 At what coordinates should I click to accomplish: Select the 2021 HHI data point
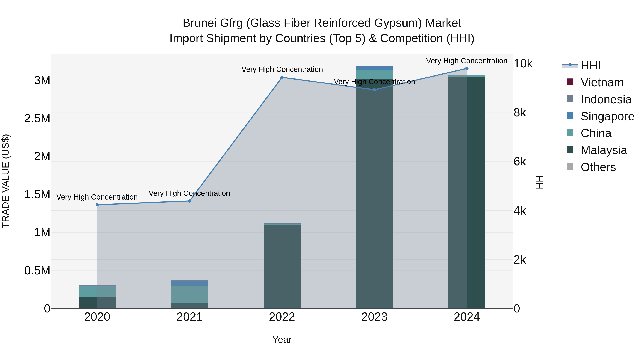(189, 201)
